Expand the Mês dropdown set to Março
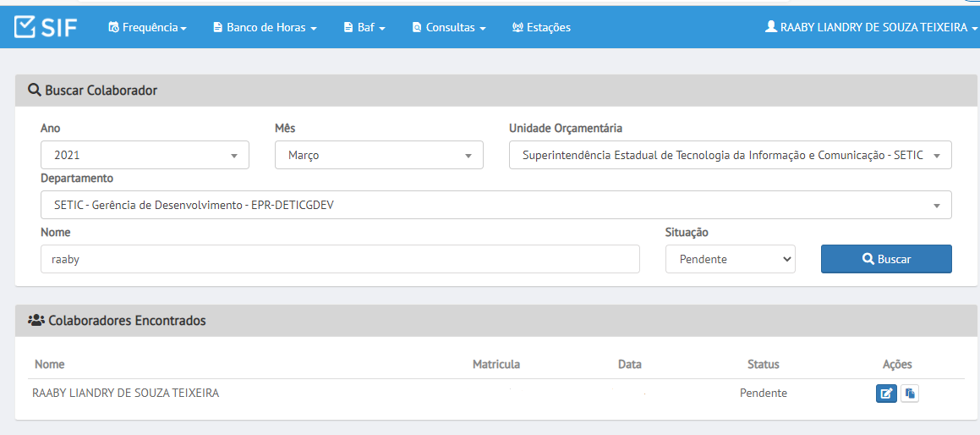The width and height of the screenshot is (980, 435). coord(380,155)
